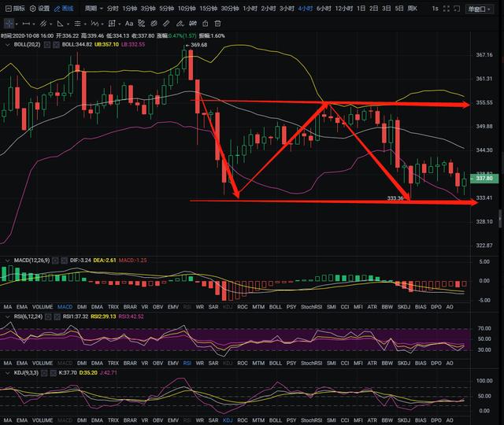Toggle the 画线 drawing mode
Screen dimensions: 504x425
click(64, 9)
